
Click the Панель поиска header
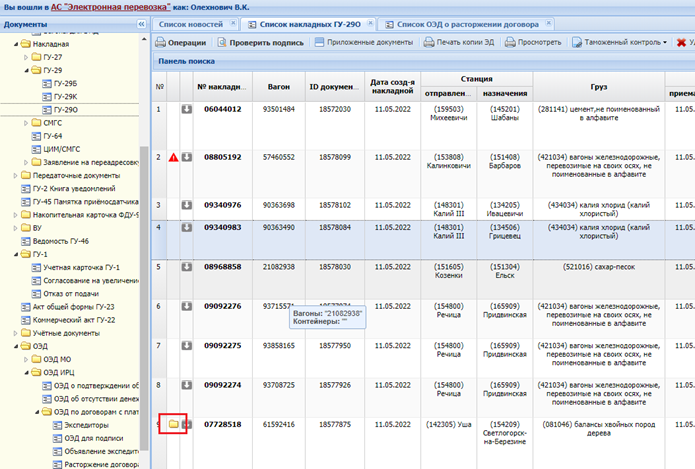187,61
